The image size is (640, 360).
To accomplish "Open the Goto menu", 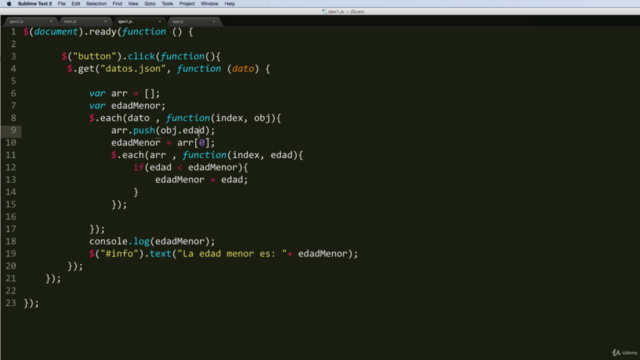I will (150, 4).
